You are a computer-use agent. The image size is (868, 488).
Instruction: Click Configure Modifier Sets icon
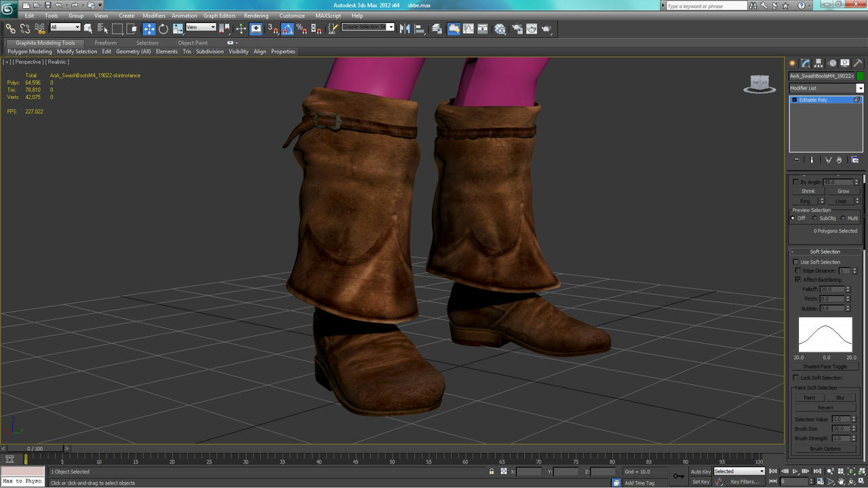coord(855,160)
